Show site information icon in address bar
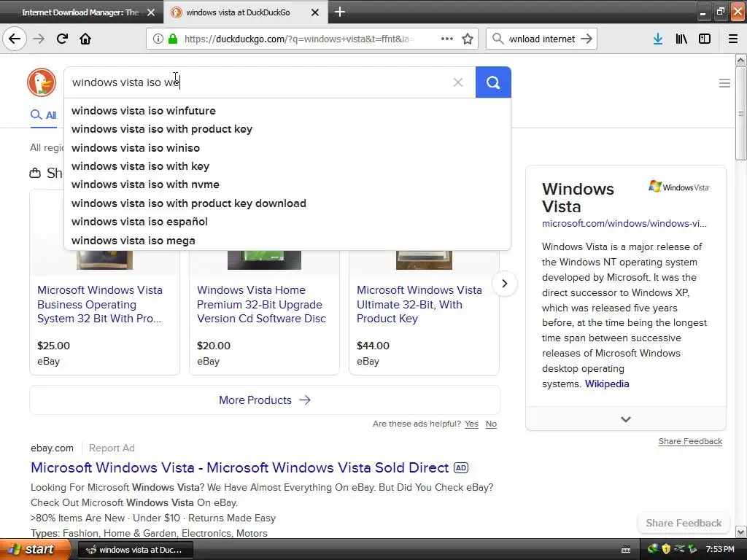The width and height of the screenshot is (747, 560). click(158, 39)
